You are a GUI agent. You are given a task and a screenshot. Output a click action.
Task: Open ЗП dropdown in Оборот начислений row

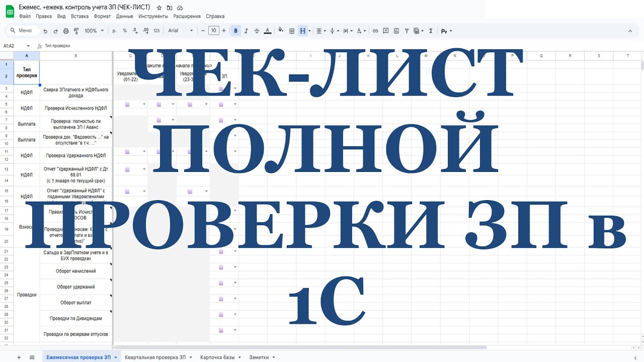click(x=235, y=267)
